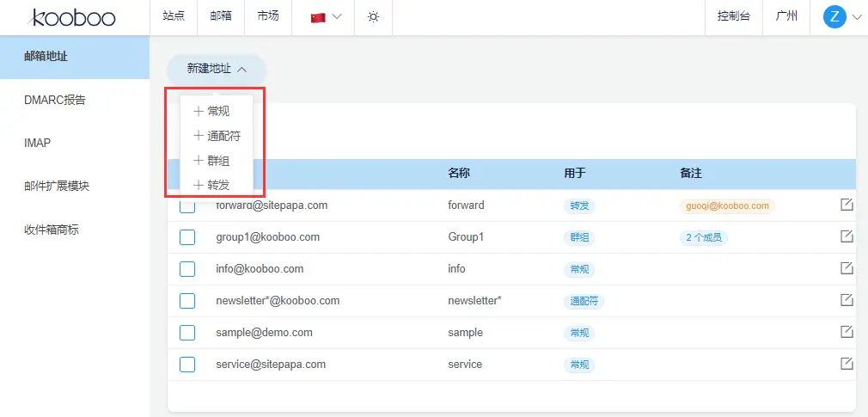Select checkbox for group1@kooboo.com

(x=187, y=237)
